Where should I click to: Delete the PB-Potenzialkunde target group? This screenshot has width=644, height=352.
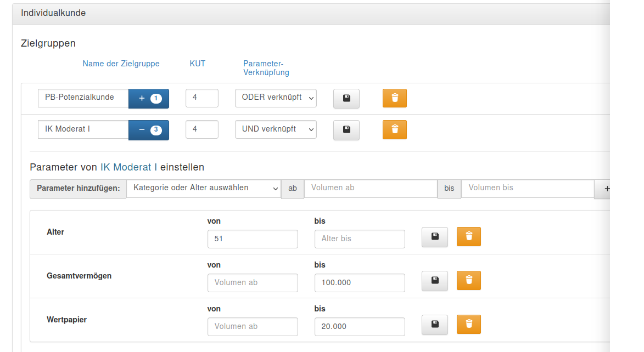[394, 99]
